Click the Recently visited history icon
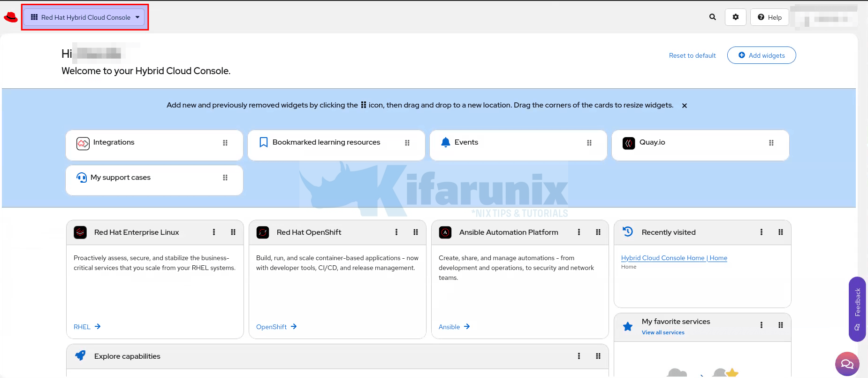This screenshot has height=378, width=868. point(628,231)
